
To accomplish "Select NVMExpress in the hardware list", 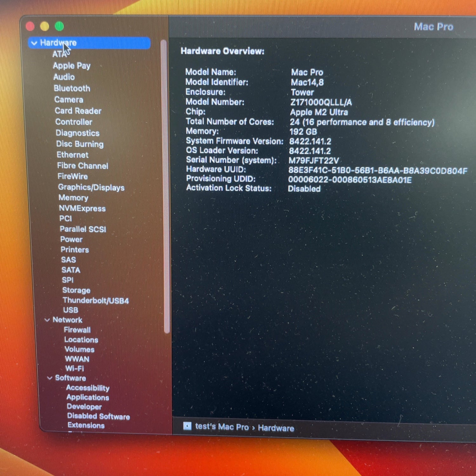I will (82, 208).
